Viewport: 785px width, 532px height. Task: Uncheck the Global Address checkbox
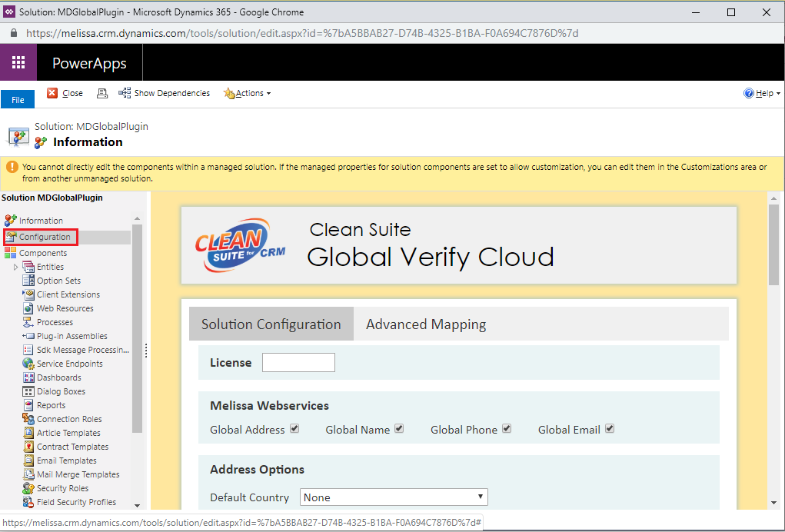pyautogui.click(x=294, y=428)
